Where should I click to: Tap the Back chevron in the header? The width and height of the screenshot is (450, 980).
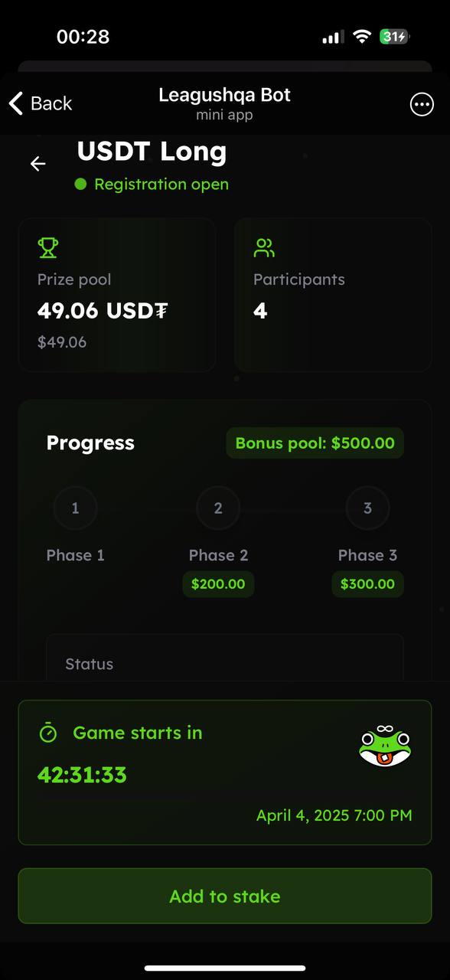coord(15,103)
